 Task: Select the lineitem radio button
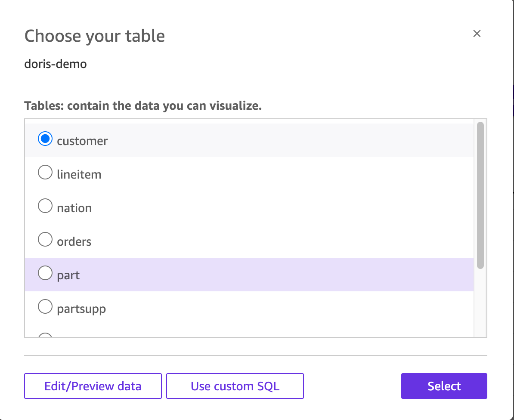(x=45, y=173)
